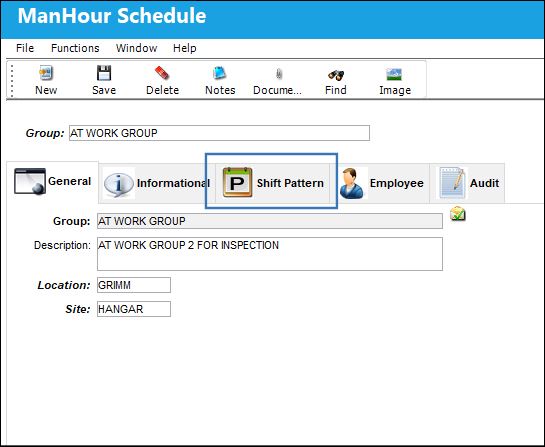Screen dimensions: 545x447
Task: Open the Shift Pattern tab
Action: [272, 183]
